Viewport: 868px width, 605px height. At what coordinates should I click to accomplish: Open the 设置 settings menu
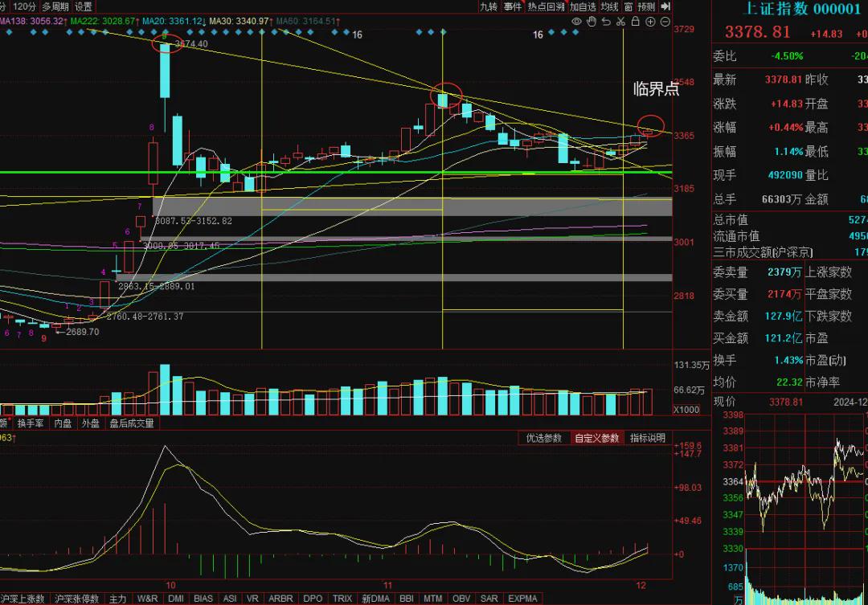[x=84, y=6]
